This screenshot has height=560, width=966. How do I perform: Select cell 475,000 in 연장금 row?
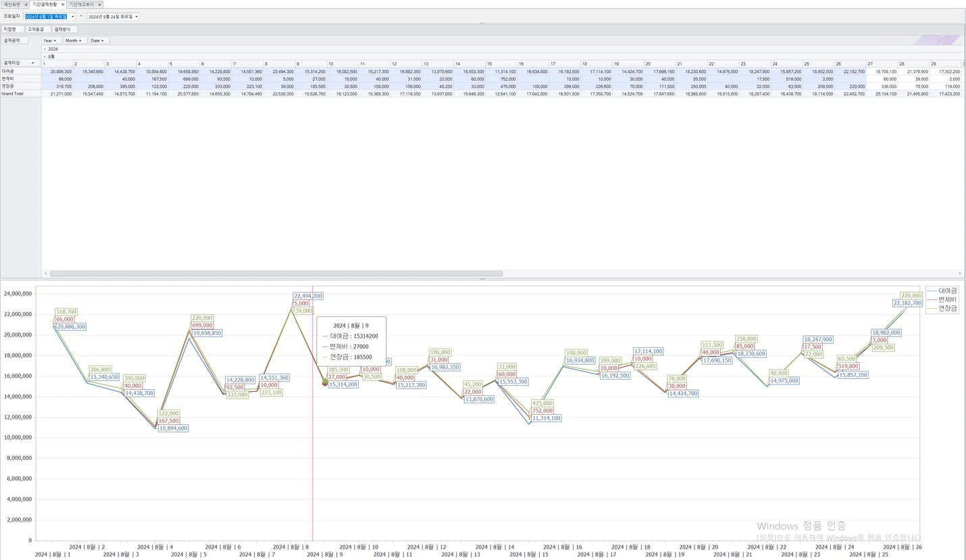click(x=501, y=86)
